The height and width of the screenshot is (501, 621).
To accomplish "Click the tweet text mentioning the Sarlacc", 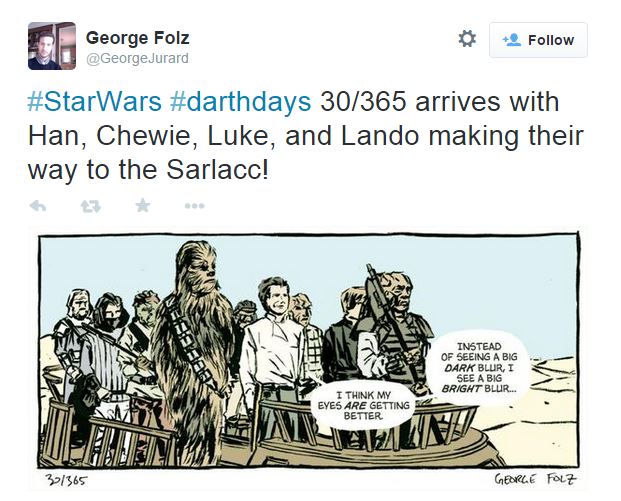I will pyautogui.click(x=305, y=135).
